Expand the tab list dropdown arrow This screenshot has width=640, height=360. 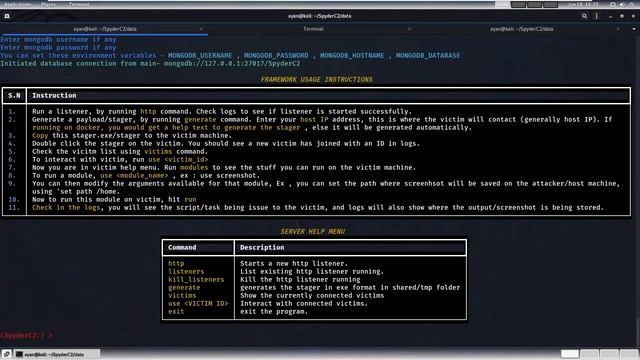pos(633,29)
